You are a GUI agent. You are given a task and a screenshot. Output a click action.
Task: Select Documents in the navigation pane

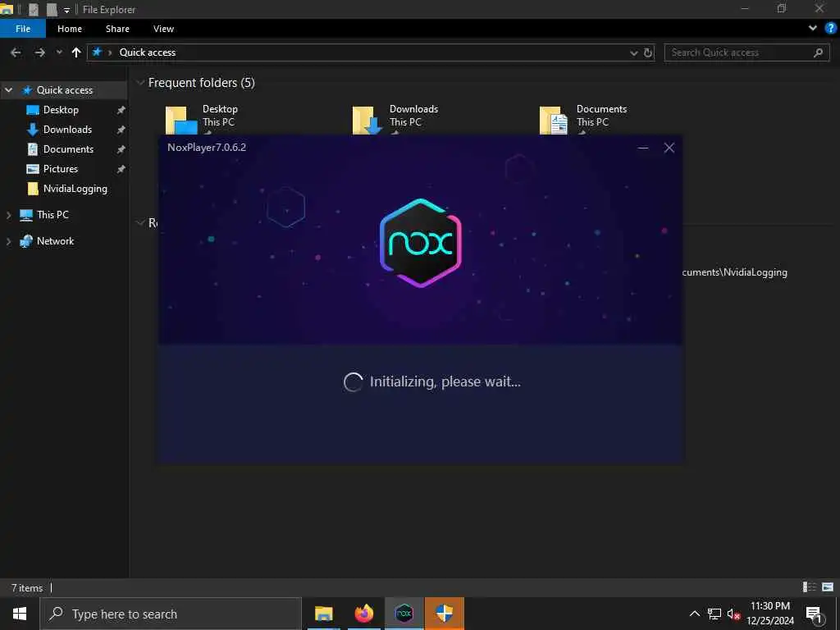(68, 149)
